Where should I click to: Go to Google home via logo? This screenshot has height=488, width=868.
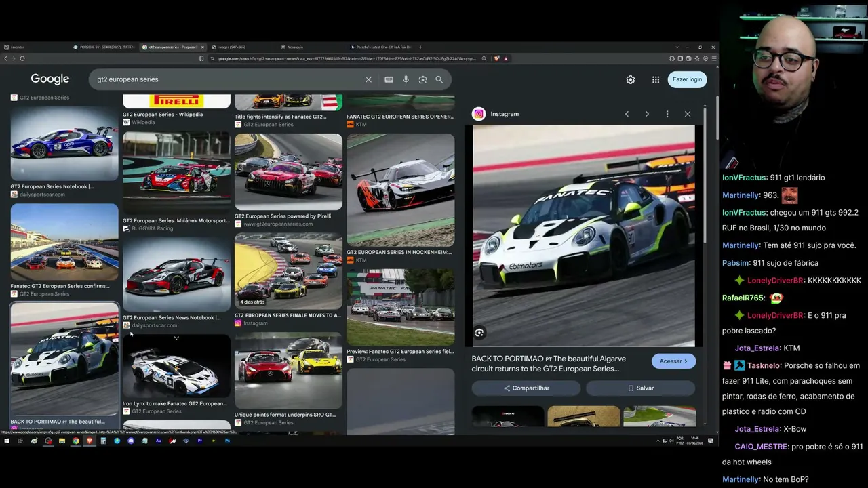(x=50, y=79)
